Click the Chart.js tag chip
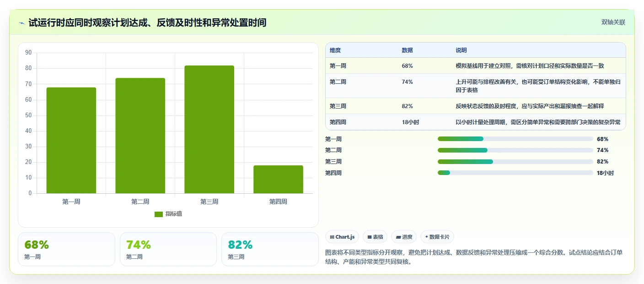The width and height of the screenshot is (644, 284). tap(342, 237)
